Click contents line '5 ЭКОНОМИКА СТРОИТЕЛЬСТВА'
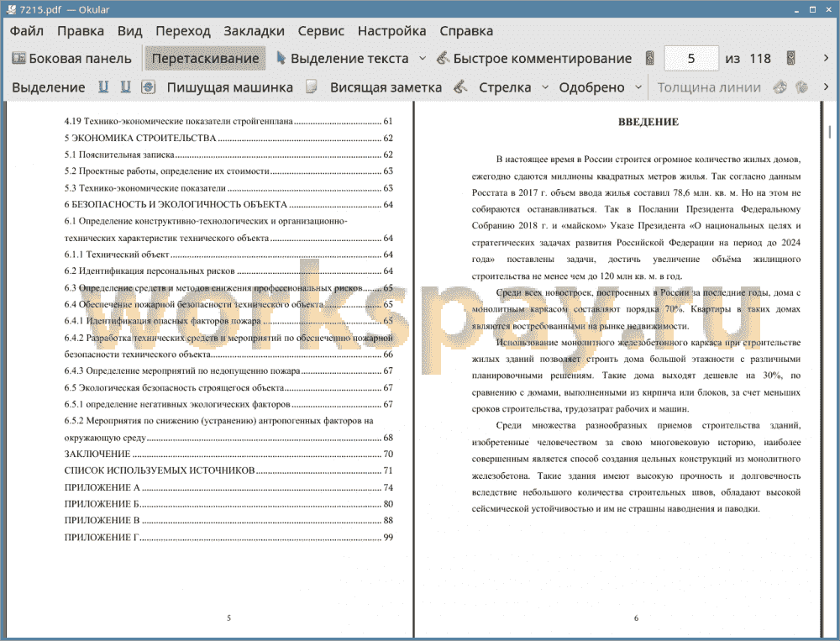The width and height of the screenshot is (840, 641). [228, 139]
